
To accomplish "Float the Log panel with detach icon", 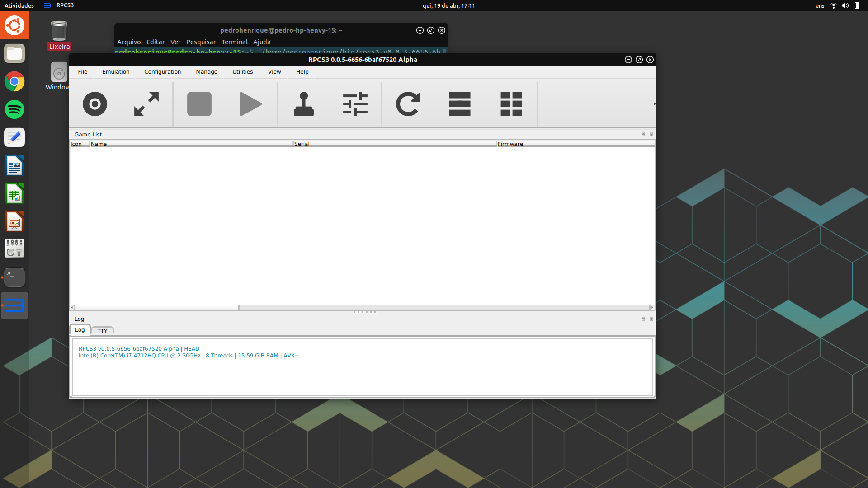I will pyautogui.click(x=643, y=319).
